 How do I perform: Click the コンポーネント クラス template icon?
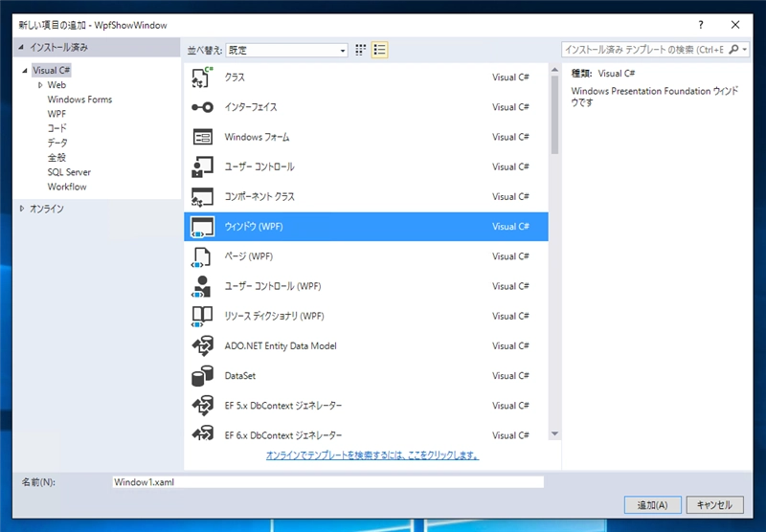coord(202,197)
